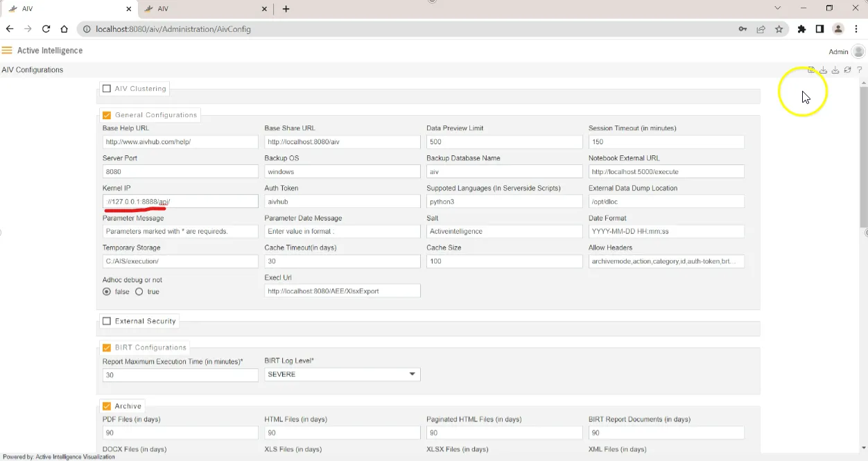Click the page vertical scrollbar
The height and width of the screenshot is (461, 868).
click(x=863, y=157)
